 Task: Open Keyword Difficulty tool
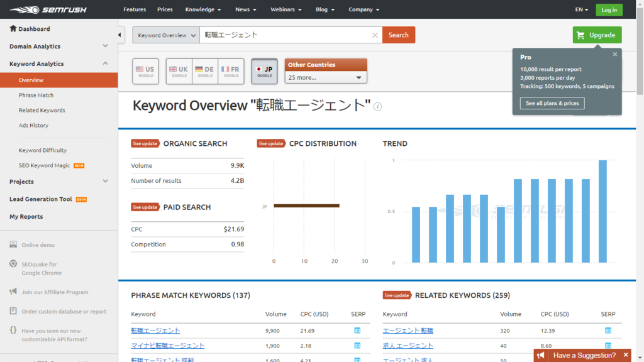(x=43, y=150)
